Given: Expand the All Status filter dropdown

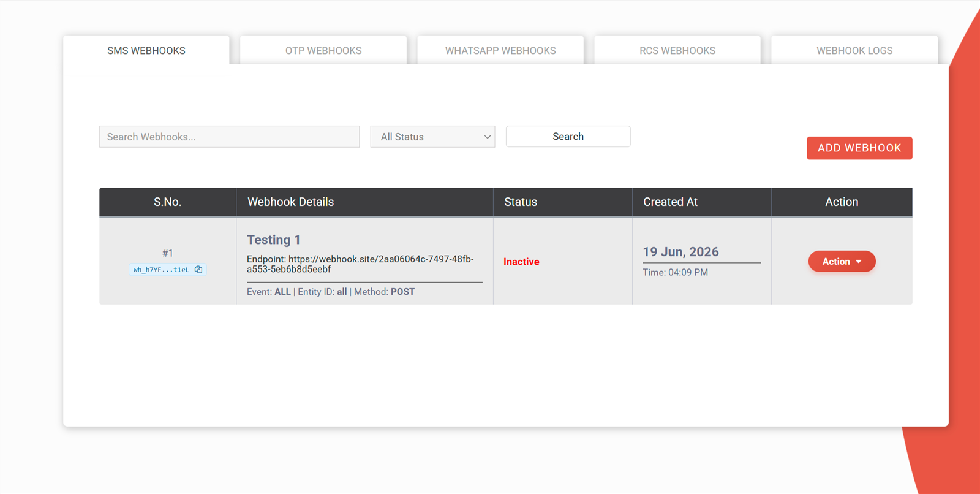Looking at the screenshot, I should [432, 137].
